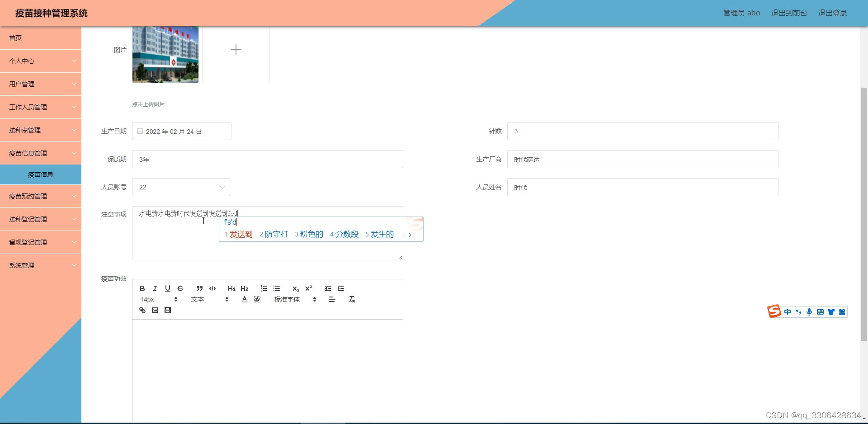
Task: Switch Sogou Chinese/English input mode
Action: 788,312
